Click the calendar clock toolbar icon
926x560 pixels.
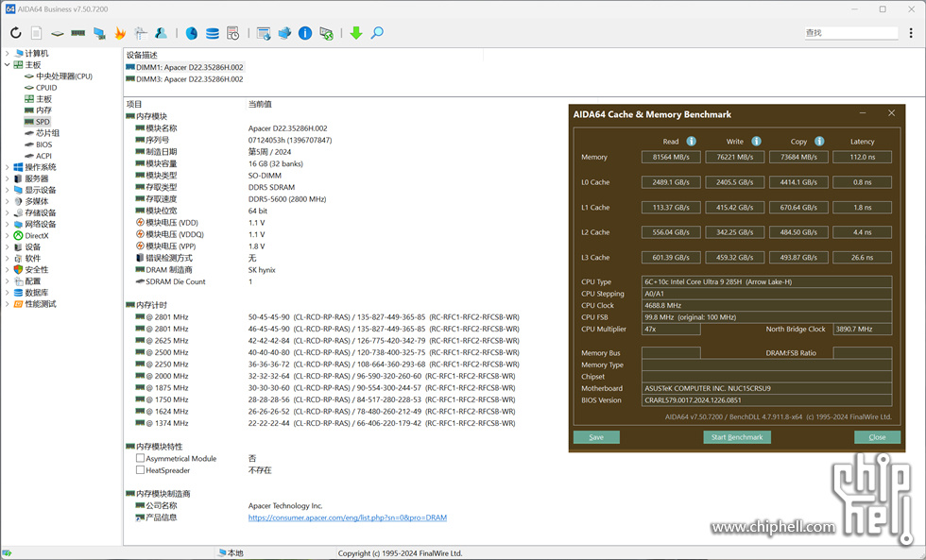233,33
